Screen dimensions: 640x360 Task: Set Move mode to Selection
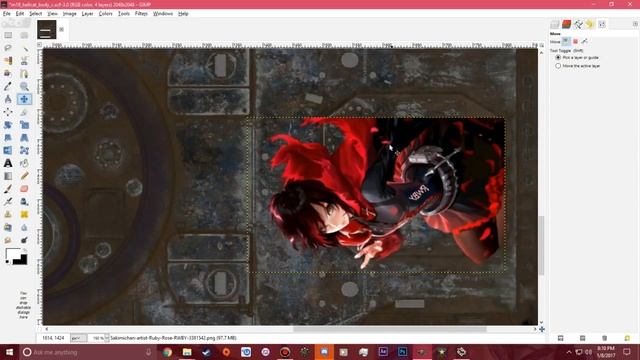tap(576, 41)
